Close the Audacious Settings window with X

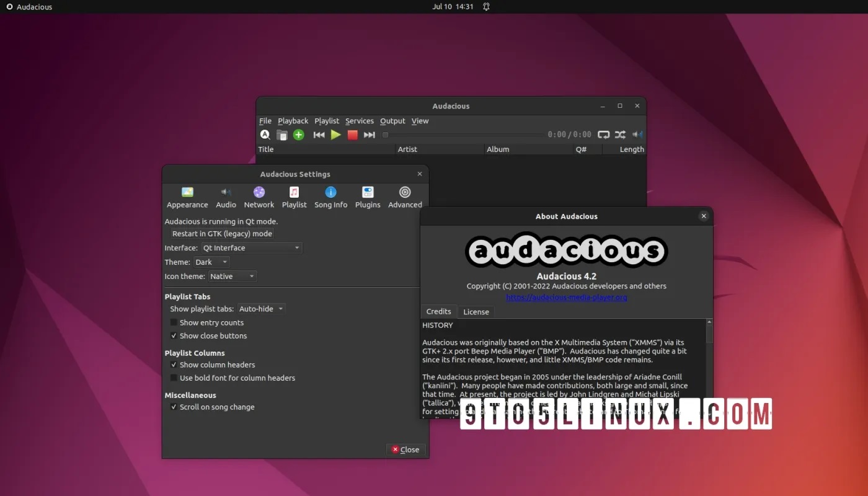click(x=420, y=174)
